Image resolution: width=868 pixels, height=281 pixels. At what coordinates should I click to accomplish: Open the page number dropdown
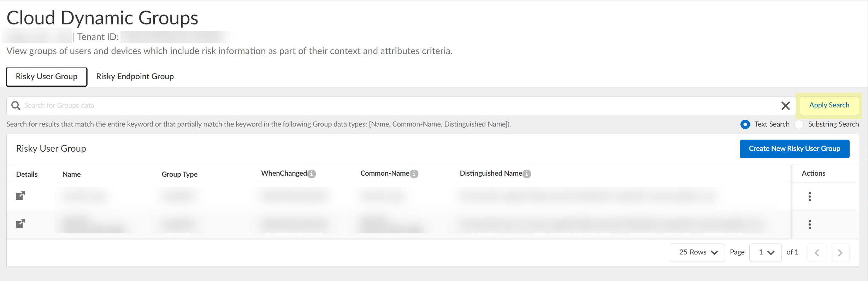pyautogui.click(x=765, y=252)
